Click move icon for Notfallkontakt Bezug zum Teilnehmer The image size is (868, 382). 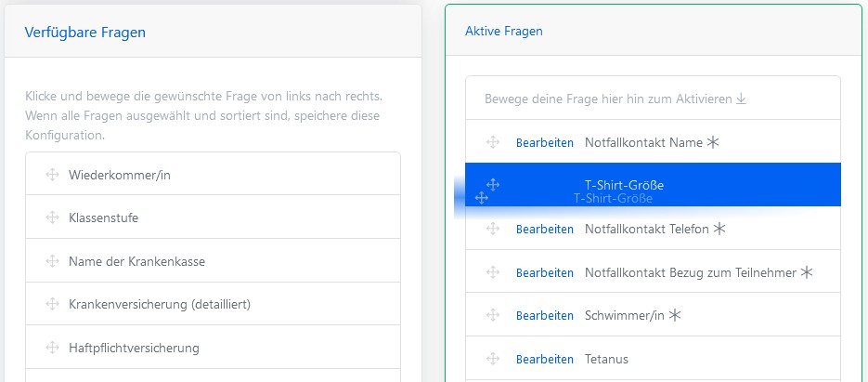493,272
